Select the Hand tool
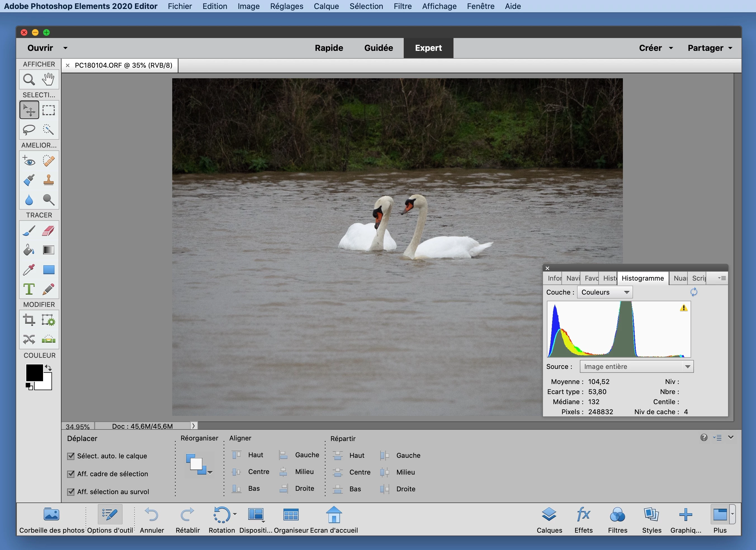Image resolution: width=756 pixels, height=550 pixels. click(48, 80)
